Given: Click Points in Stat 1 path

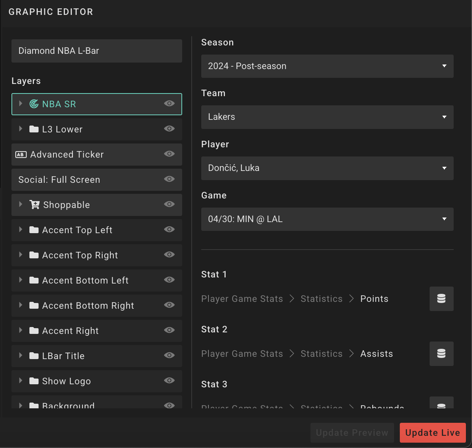Looking at the screenshot, I should 374,299.
